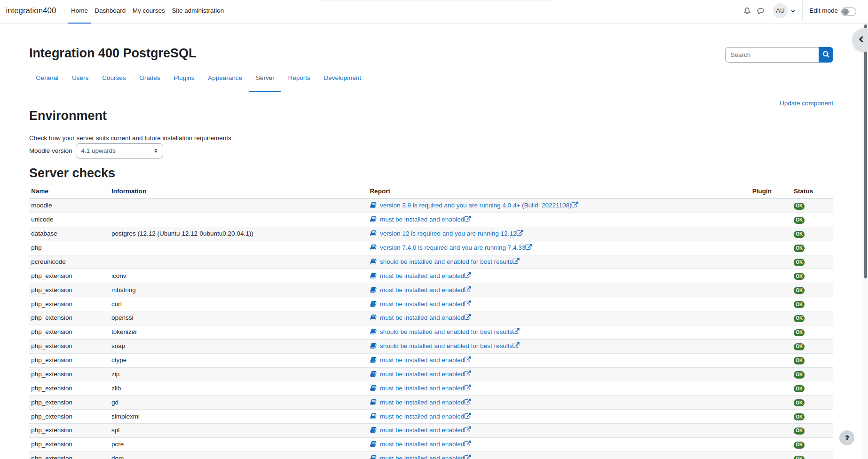Screen dimensions: 868x459
Task: Click the OK status badge for moodle
Action: tap(799, 206)
